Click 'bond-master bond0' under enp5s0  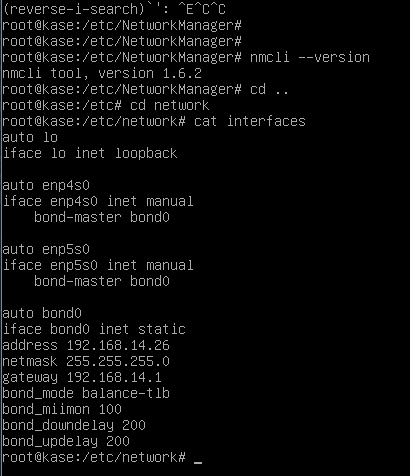click(102, 281)
